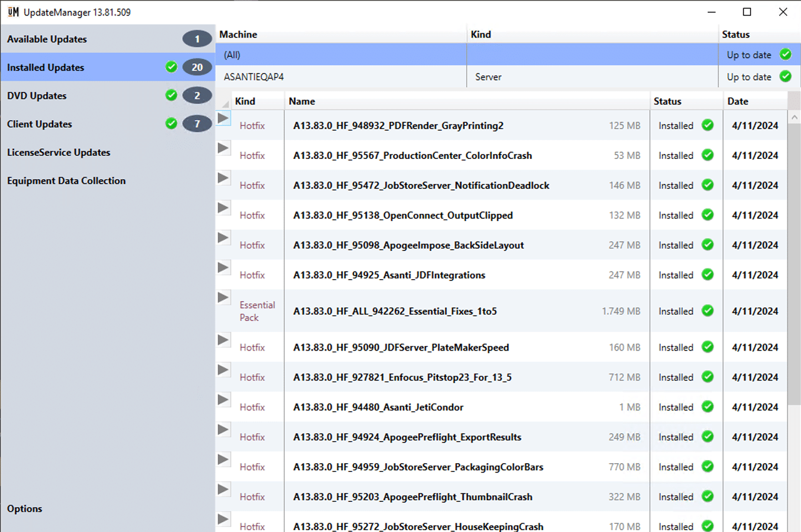
Task: Click green checkmark beside DVD Updates
Action: (x=171, y=95)
